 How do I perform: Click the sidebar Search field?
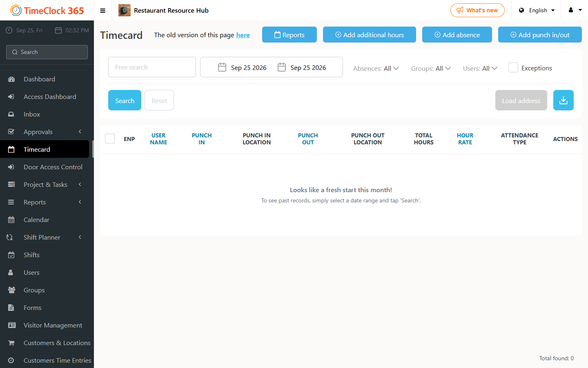tap(47, 52)
